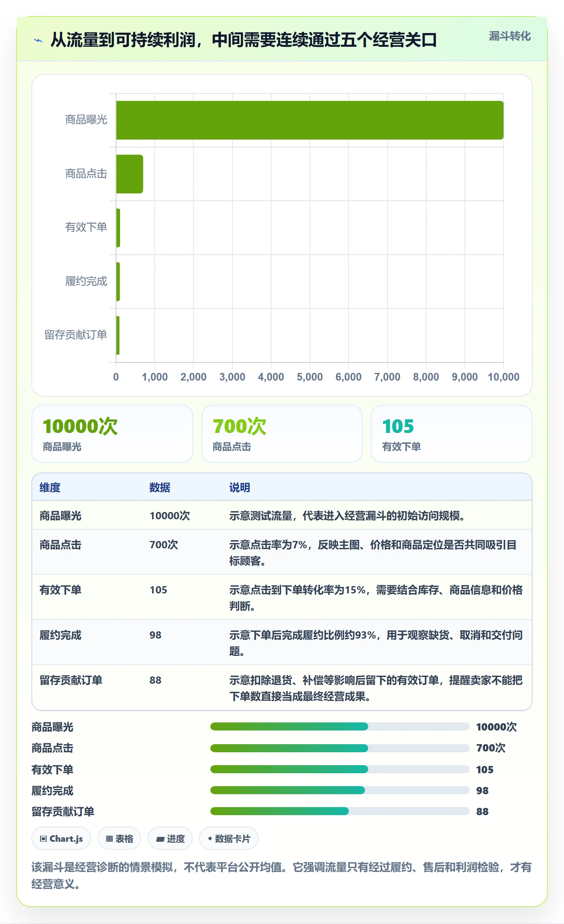
Task: Click the 700次 商品点击 data card
Action: [282, 434]
